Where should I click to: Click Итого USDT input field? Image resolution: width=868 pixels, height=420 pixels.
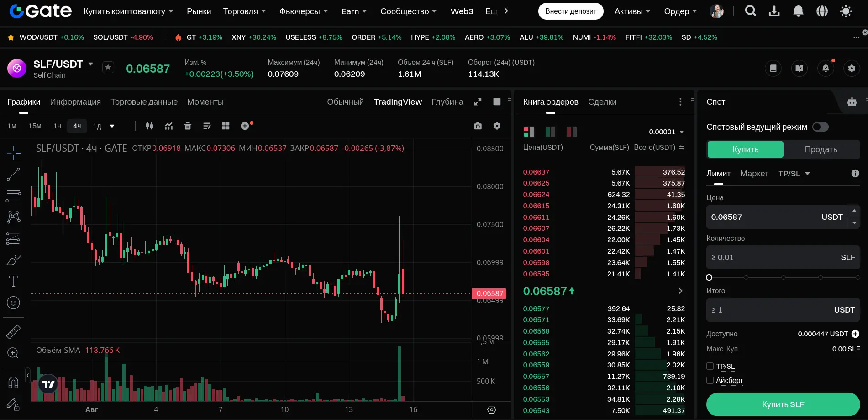[x=783, y=310]
